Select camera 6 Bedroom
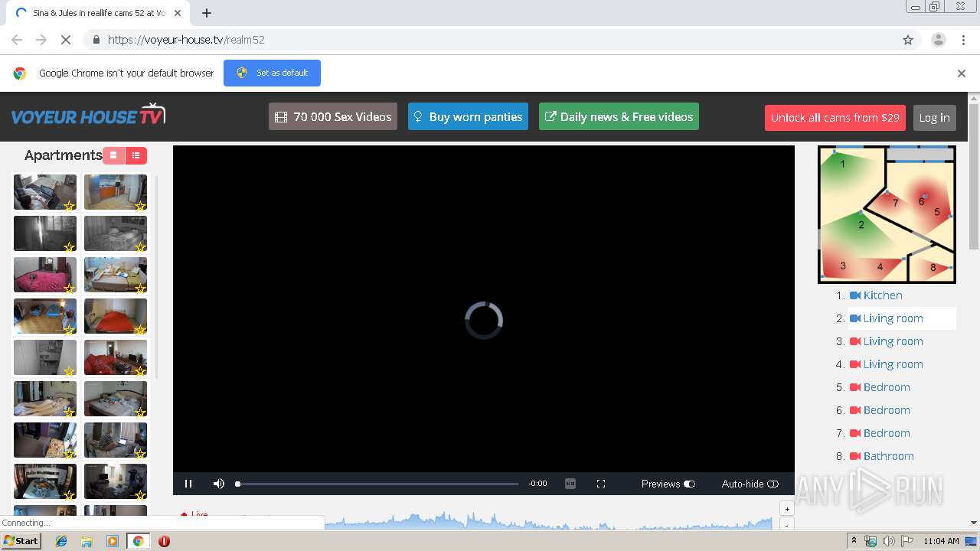This screenshot has height=551, width=980. point(887,410)
